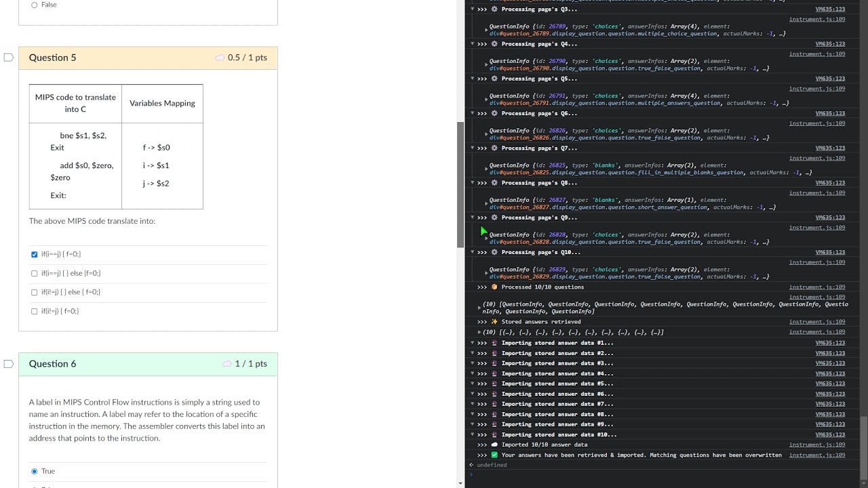Click 'Variables Mapping' table header cell
The height and width of the screenshot is (488, 868).
pos(162,103)
